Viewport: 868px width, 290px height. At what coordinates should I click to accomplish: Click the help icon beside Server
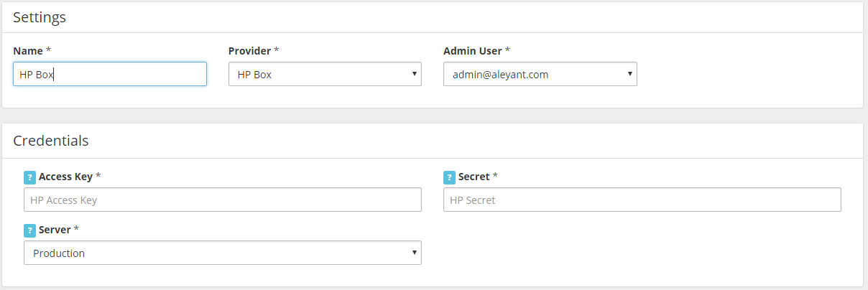pos(30,230)
